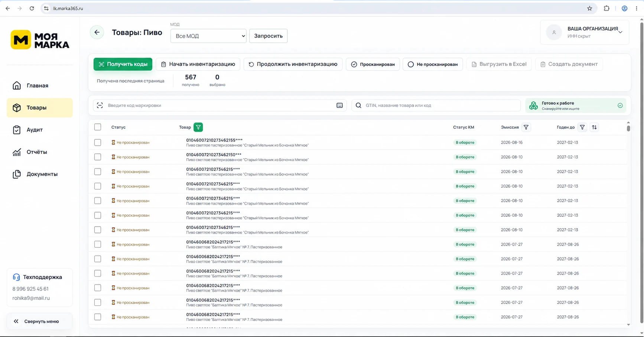Screen dimensions: 644x337
Task: Click Техподдержка headset icon
Action: click(x=16, y=277)
